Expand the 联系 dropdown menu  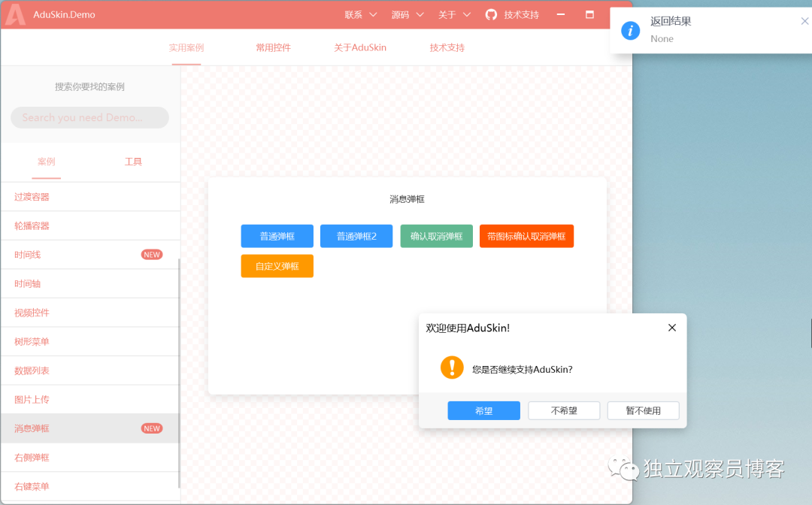360,14
